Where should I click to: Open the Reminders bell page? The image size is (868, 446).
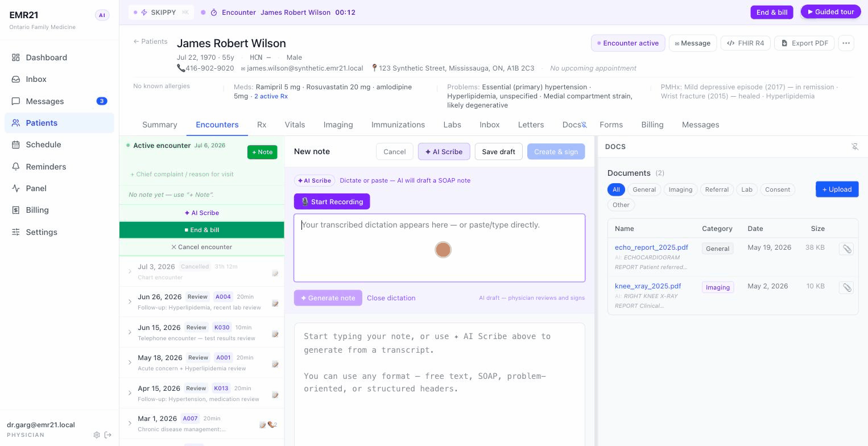59,167
